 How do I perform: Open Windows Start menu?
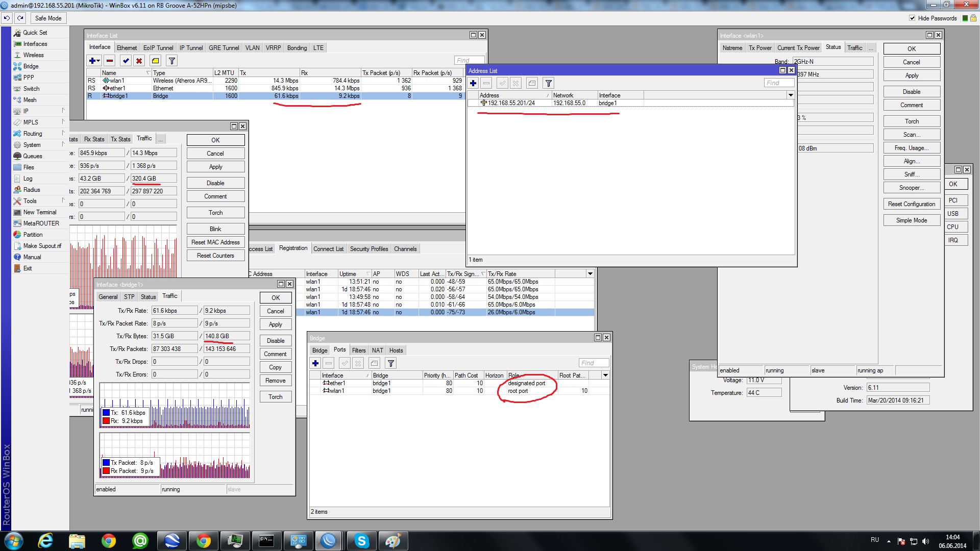[13, 541]
